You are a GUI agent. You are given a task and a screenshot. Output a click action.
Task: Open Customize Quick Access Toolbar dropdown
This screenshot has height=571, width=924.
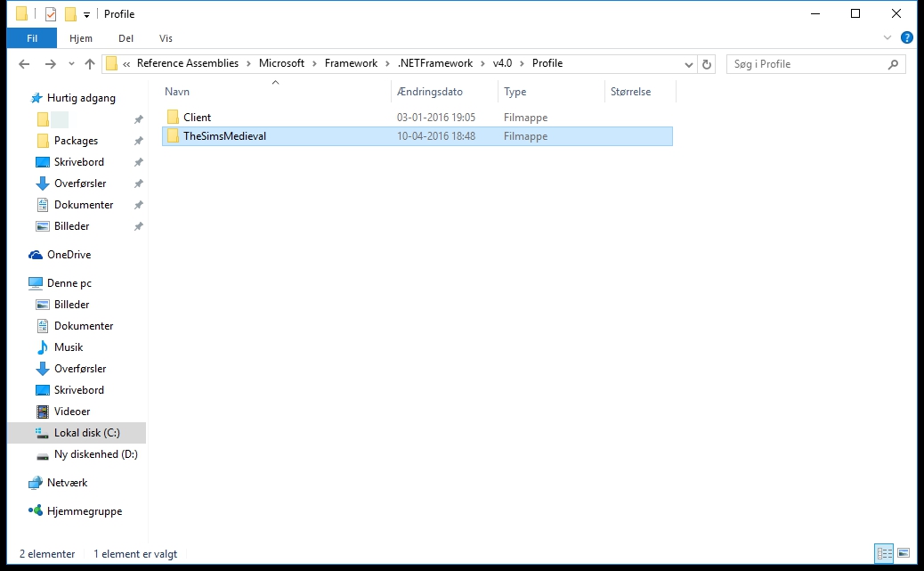pos(86,15)
